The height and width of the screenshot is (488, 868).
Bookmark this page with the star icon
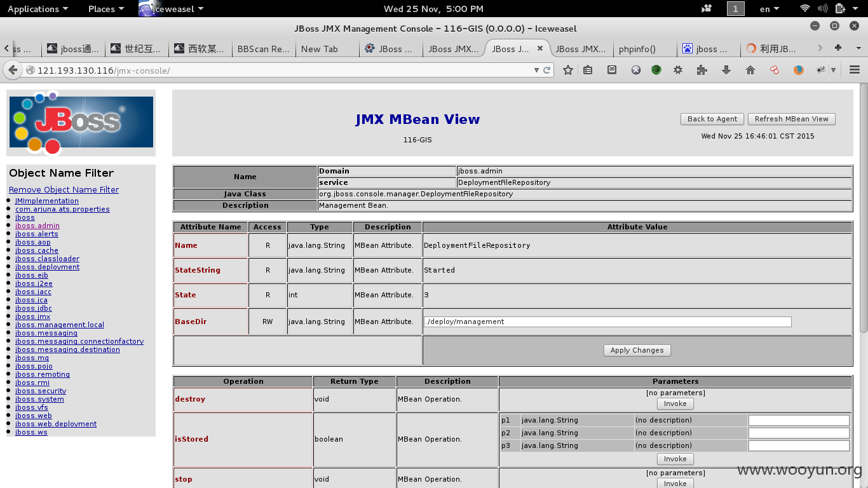pos(568,70)
